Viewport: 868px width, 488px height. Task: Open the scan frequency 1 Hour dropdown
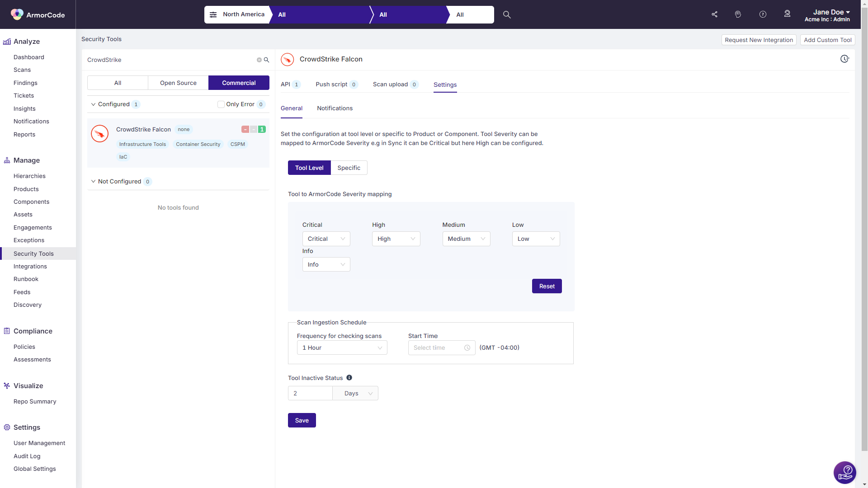342,348
